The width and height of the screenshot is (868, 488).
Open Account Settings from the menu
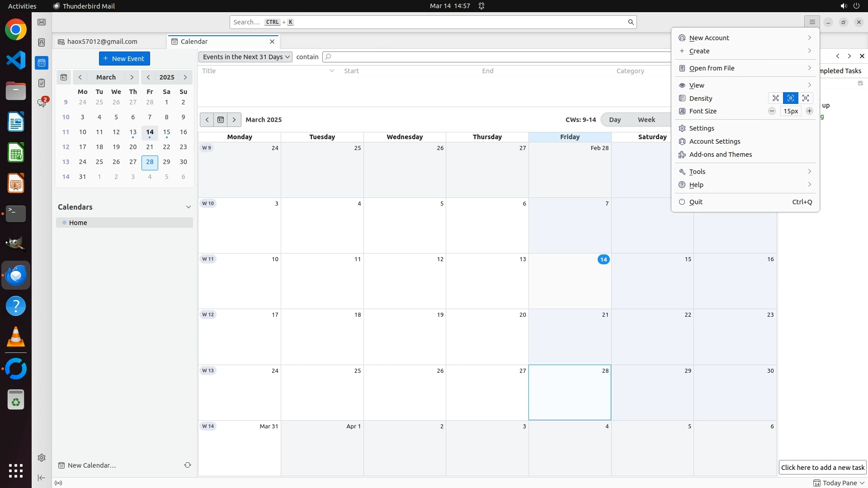click(714, 141)
